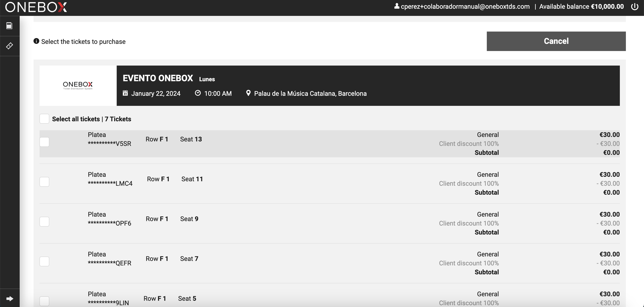Click General rate label for Seat 9
Viewport: 644px width, 307px height.
tap(488, 214)
